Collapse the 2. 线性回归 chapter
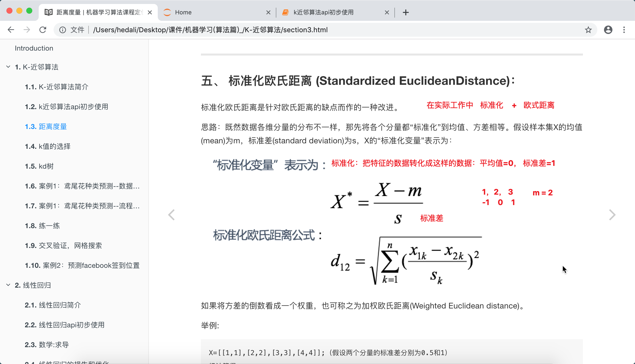This screenshot has height=364, width=635. click(8, 285)
